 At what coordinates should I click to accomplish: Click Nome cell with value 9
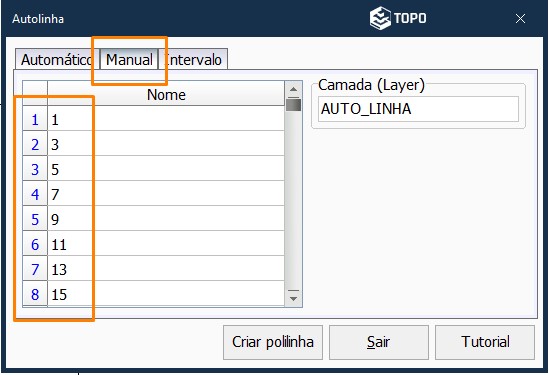pyautogui.click(x=166, y=218)
